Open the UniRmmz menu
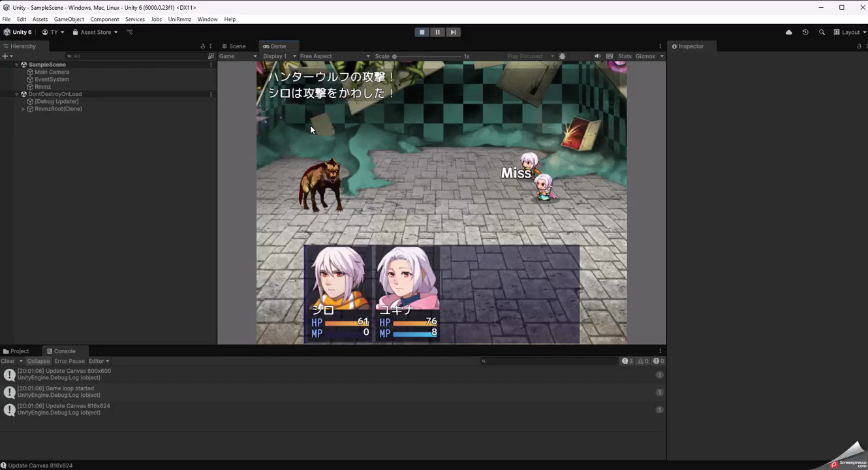The image size is (868, 470). click(x=179, y=20)
